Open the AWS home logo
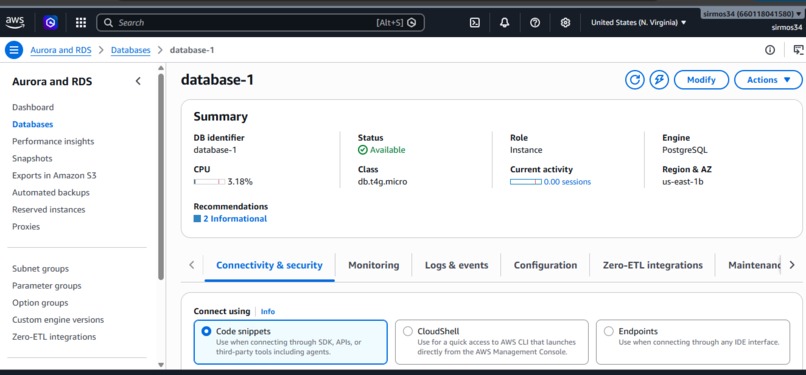 pos(15,22)
